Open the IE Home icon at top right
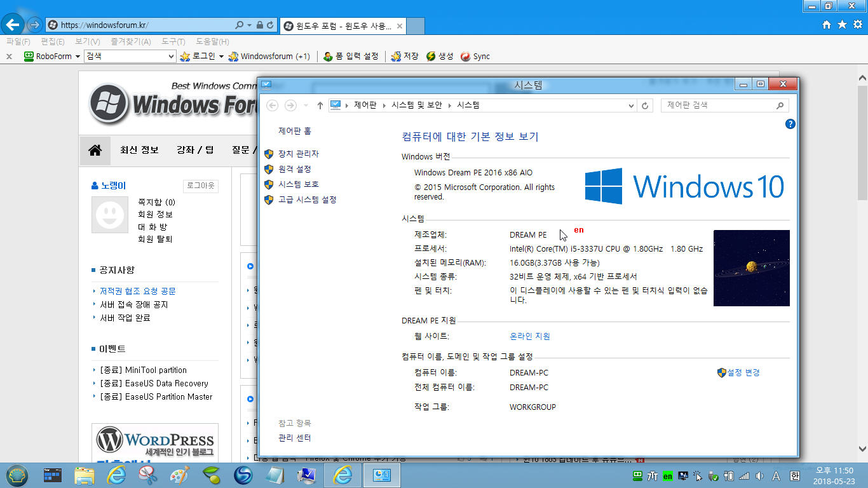868x488 pixels. pyautogui.click(x=826, y=25)
